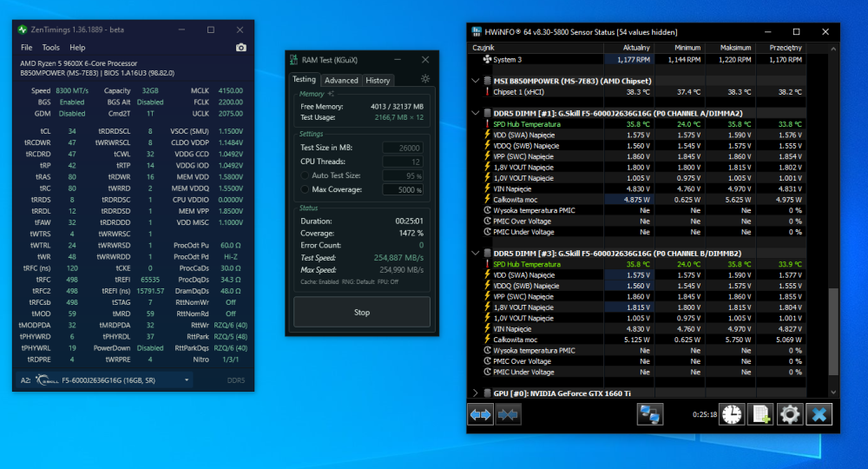Image resolution: width=868 pixels, height=469 pixels.
Task: Reset the HWiNFO elapsed time clock icon
Action: (x=731, y=414)
